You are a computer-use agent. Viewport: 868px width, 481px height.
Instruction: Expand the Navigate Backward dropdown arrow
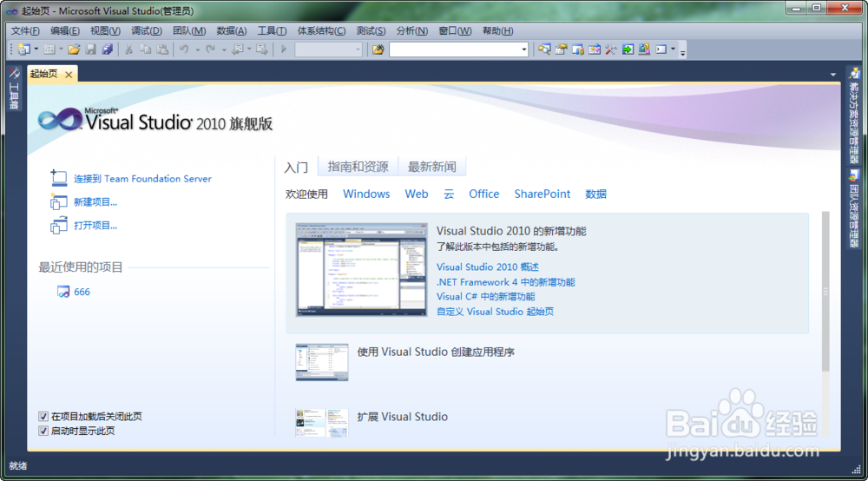click(x=249, y=49)
